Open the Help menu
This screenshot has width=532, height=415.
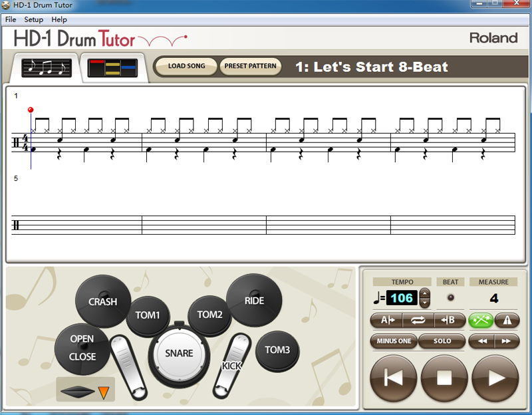59,19
